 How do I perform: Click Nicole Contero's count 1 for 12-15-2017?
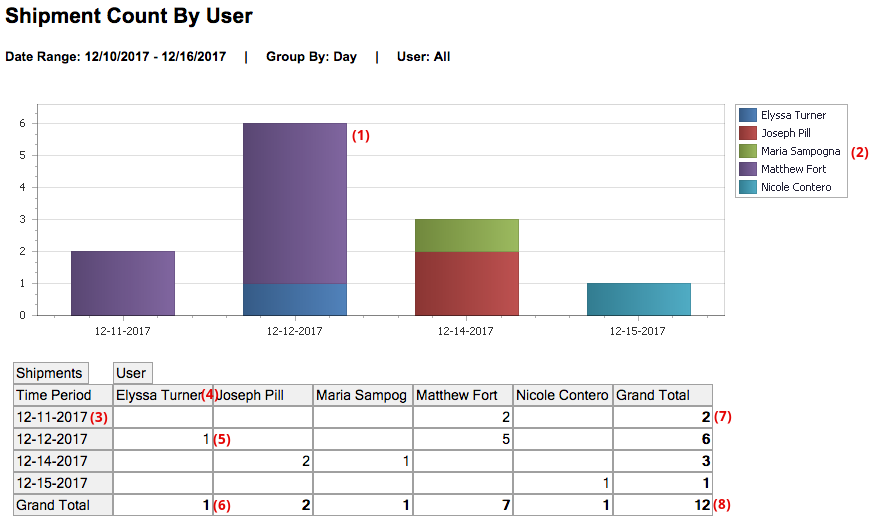(x=562, y=483)
